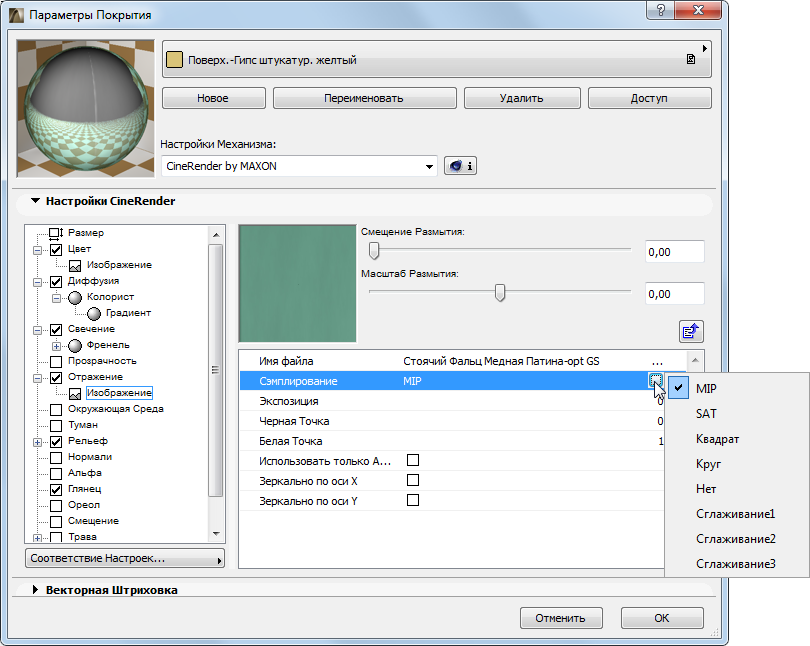Click the Смещение Размытия value field
Viewport: 810px width, 646px height.
click(674, 252)
